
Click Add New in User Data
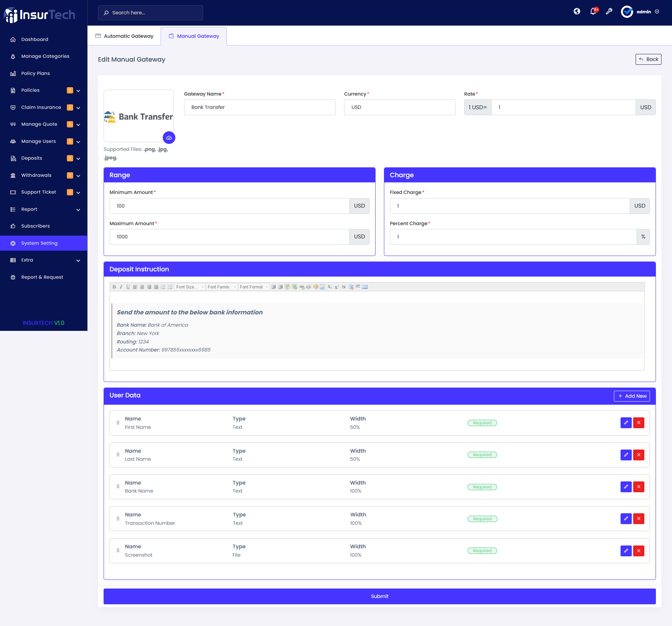click(632, 396)
